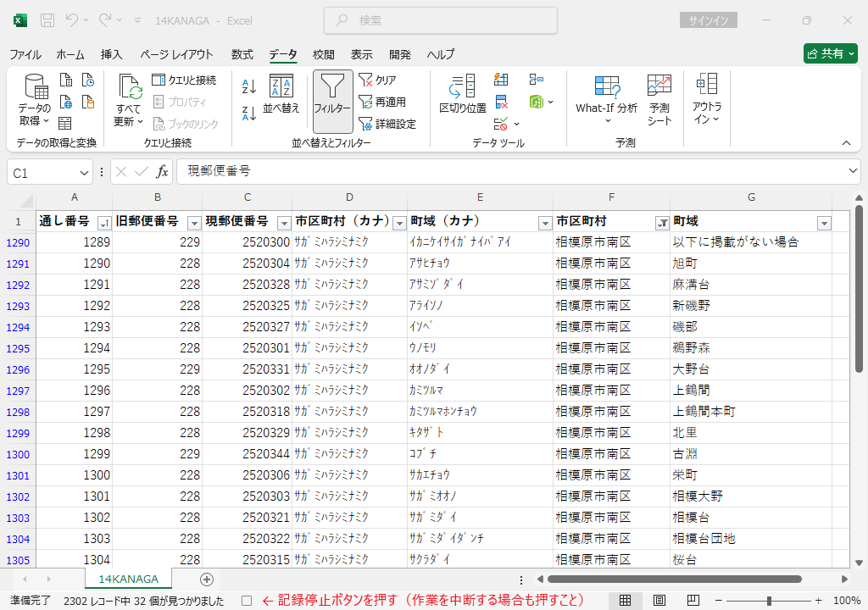Viewport: 868px width, 610px height.
Task: Switch to Normal view in status bar
Action: pos(625,601)
